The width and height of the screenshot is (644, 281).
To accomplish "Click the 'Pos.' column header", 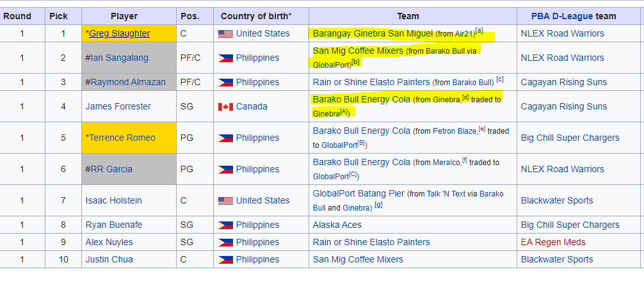I will [195, 17].
